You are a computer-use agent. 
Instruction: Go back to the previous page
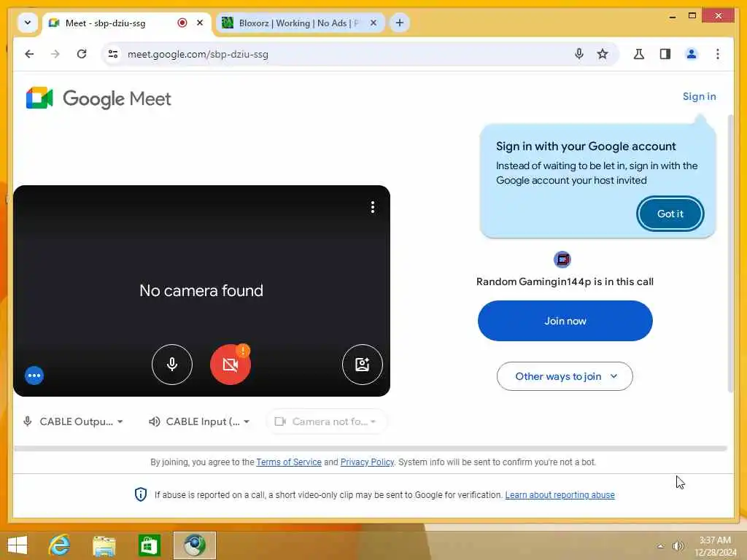pos(29,54)
